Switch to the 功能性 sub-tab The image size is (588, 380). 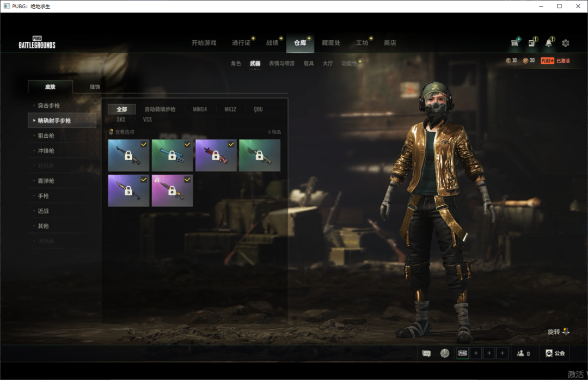click(x=349, y=63)
